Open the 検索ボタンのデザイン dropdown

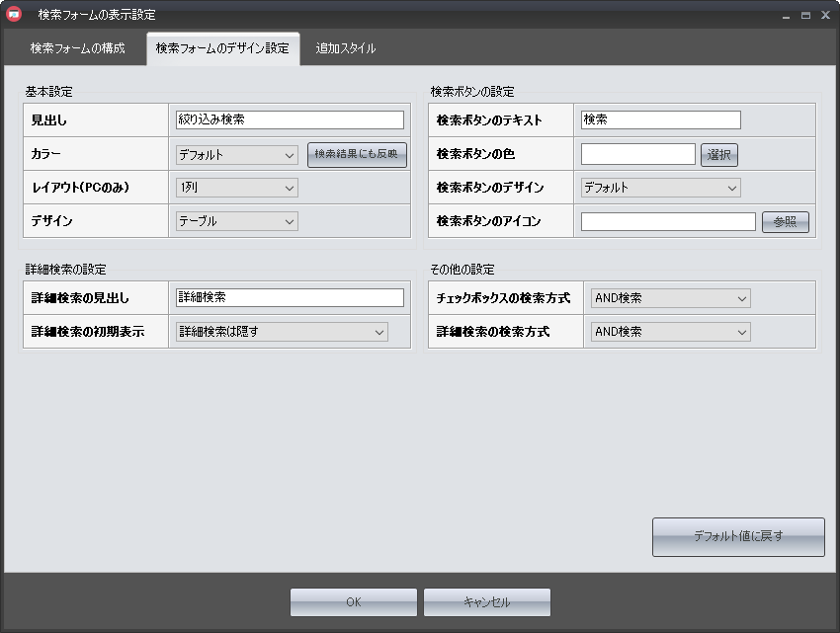[661, 188]
